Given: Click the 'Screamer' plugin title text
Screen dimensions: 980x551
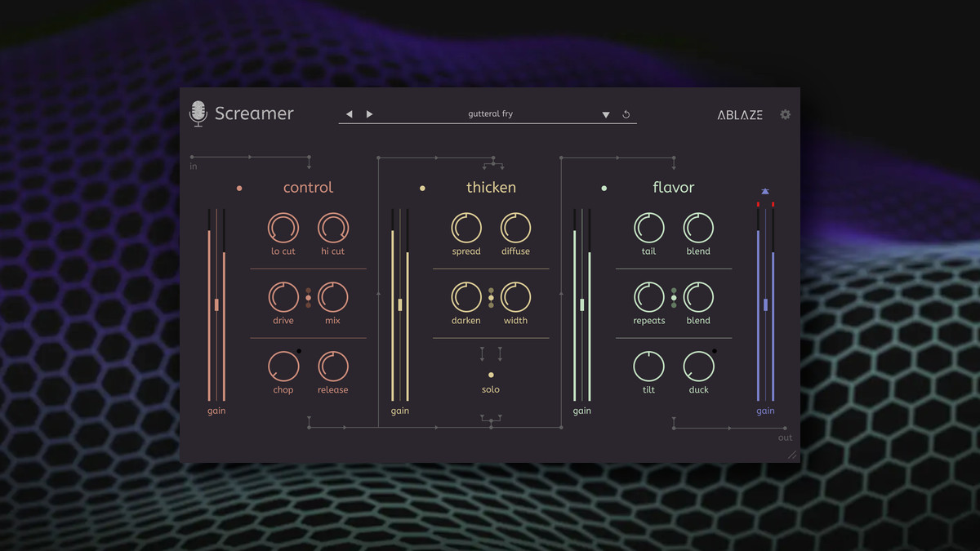Looking at the screenshot, I should (x=254, y=113).
